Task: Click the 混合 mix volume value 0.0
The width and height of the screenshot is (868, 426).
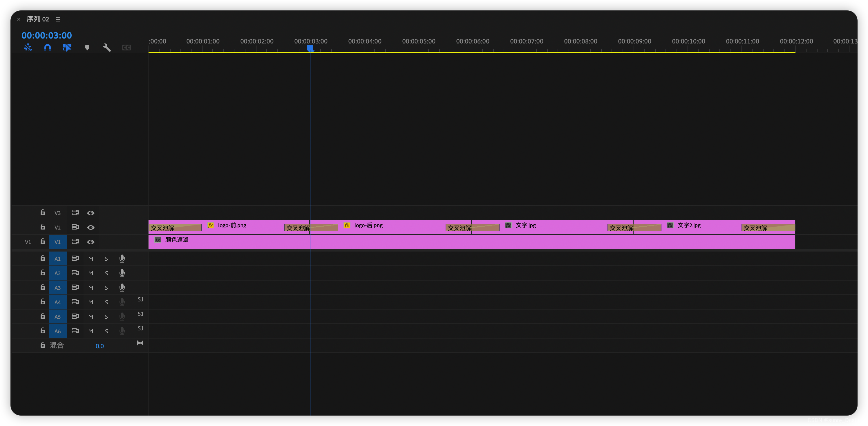Action: tap(100, 346)
